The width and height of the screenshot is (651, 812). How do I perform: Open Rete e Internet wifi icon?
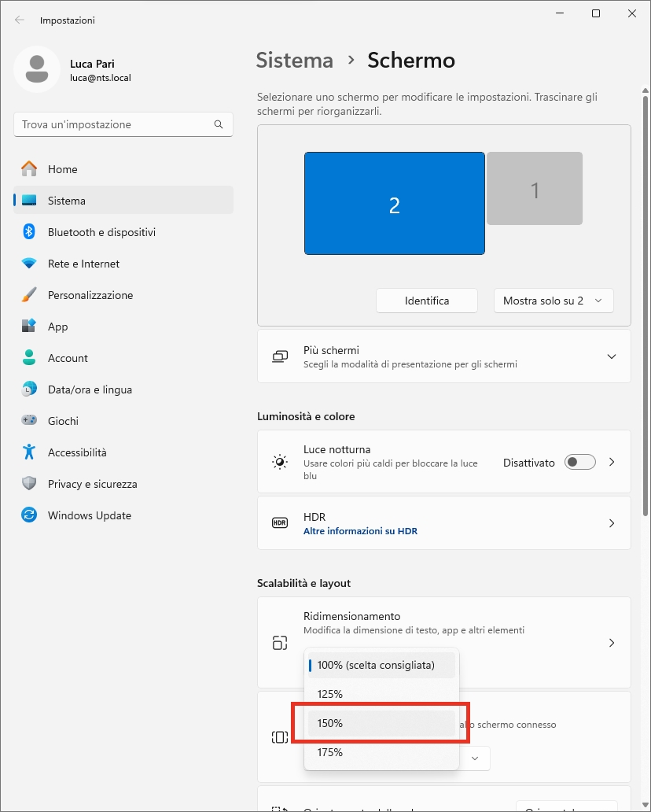[29, 264]
